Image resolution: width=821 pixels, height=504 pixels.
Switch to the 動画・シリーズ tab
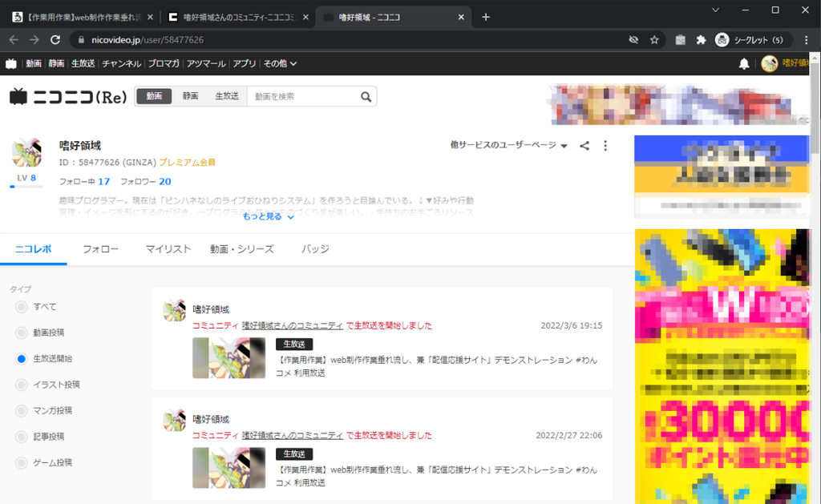(241, 249)
